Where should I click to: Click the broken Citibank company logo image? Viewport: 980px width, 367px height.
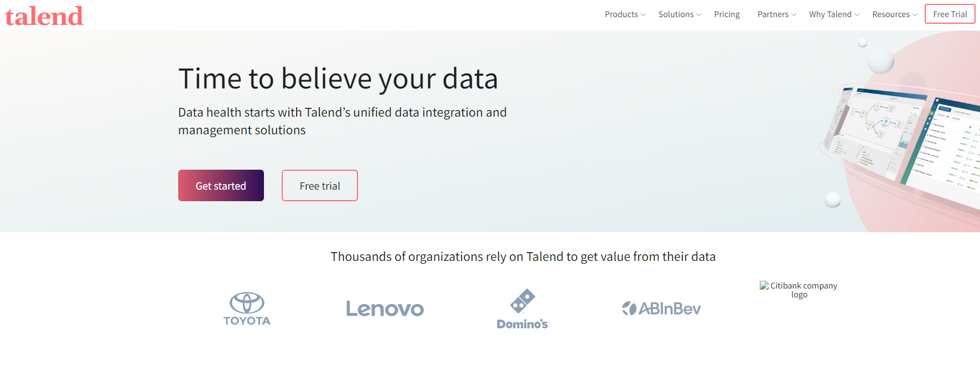coord(798,290)
